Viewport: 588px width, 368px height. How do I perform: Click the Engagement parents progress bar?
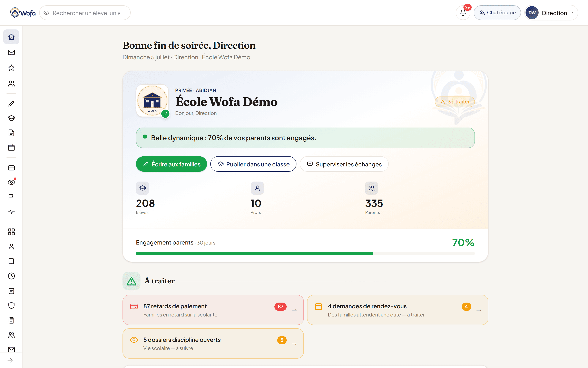pyautogui.click(x=305, y=254)
